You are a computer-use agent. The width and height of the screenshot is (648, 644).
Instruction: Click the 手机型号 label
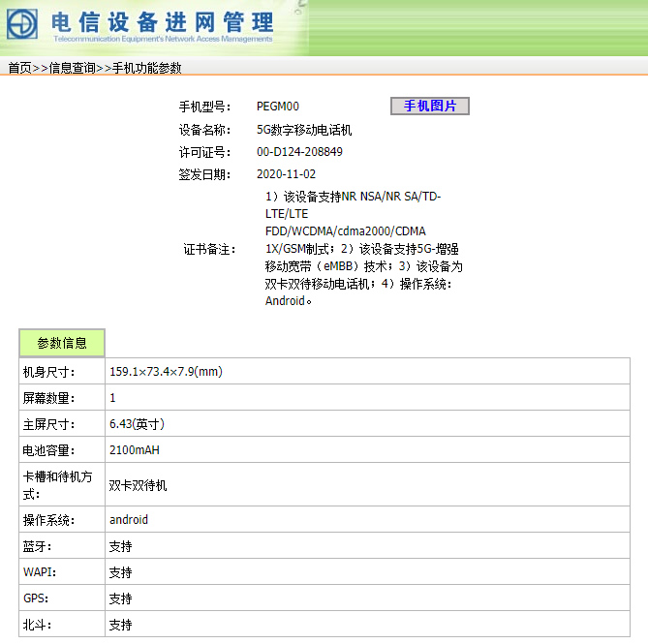[x=204, y=107]
